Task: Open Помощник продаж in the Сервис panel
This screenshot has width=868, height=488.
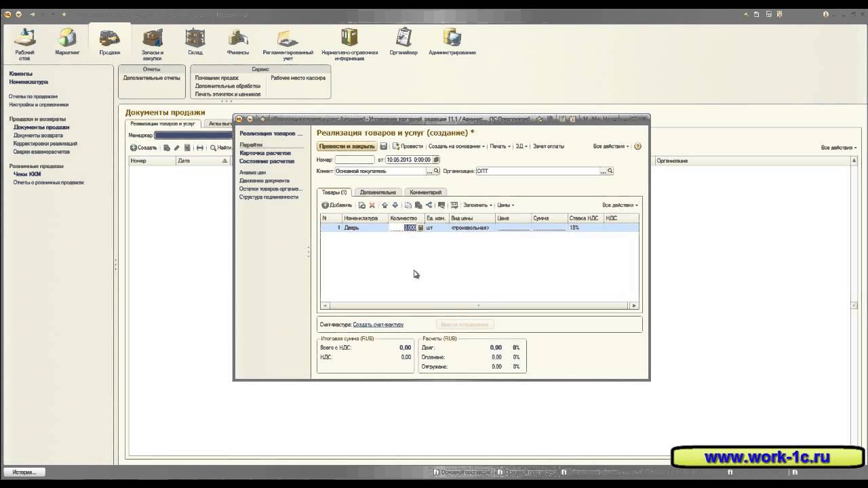Action: 217,78
